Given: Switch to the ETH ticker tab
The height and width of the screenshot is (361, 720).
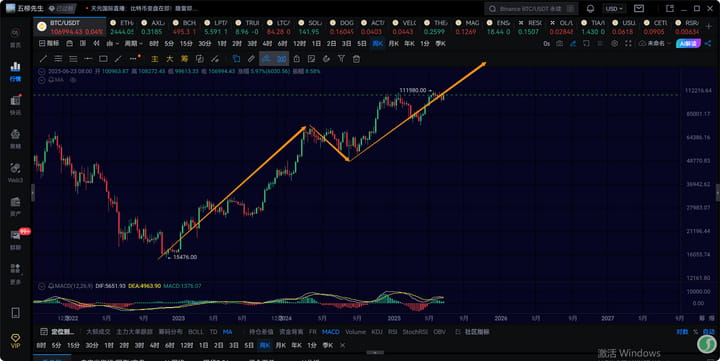Looking at the screenshot, I should 122,27.
